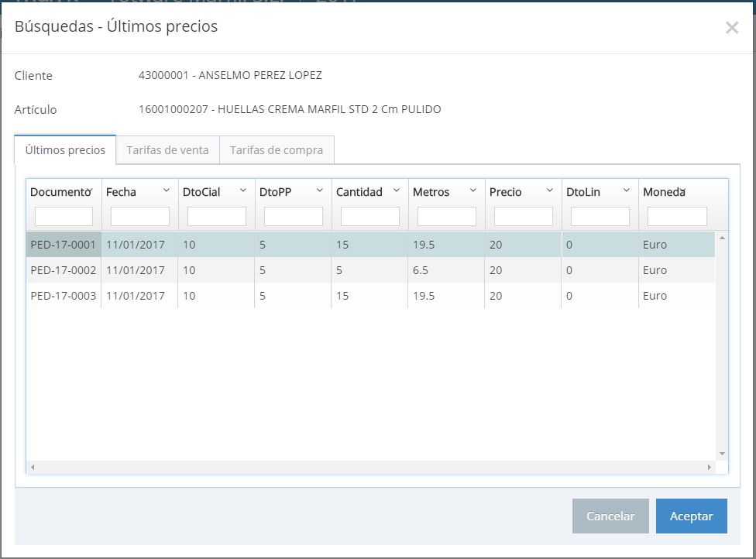Click the Precio value 20 in PED-17-0001 row
This screenshot has height=559, width=756.
coord(496,245)
